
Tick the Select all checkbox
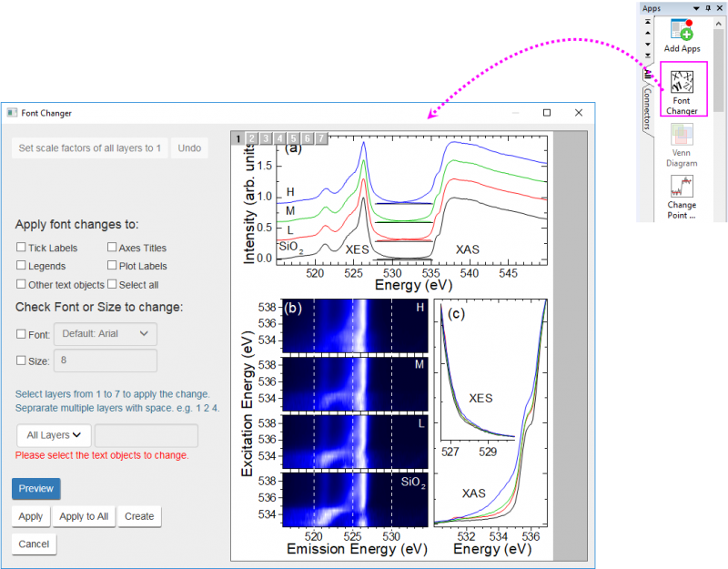112,285
